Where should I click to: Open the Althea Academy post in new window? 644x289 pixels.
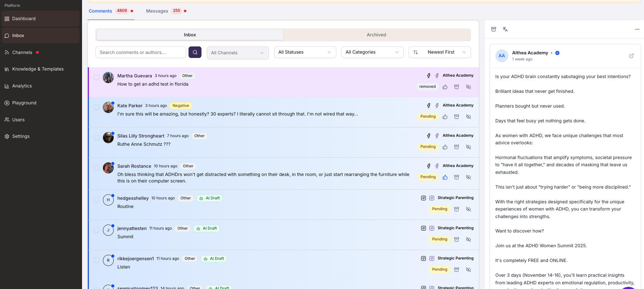point(631,56)
